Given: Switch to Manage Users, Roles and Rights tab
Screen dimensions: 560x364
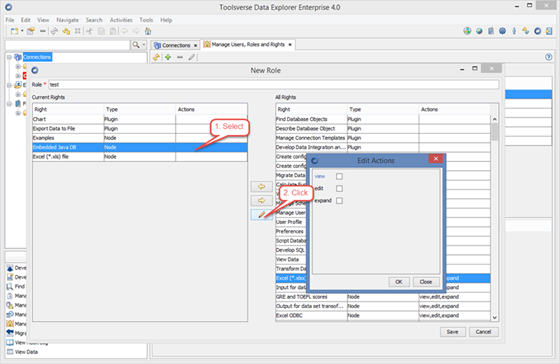Looking at the screenshot, I should (x=248, y=45).
